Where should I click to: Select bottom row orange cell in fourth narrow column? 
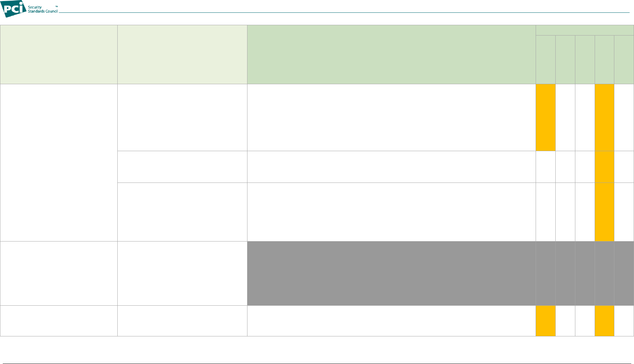click(x=604, y=321)
